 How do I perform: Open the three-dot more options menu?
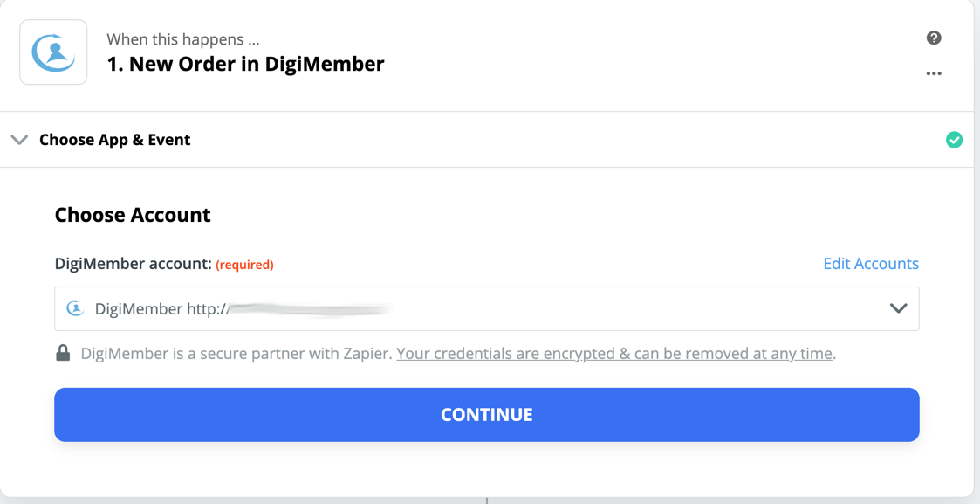[x=934, y=73]
